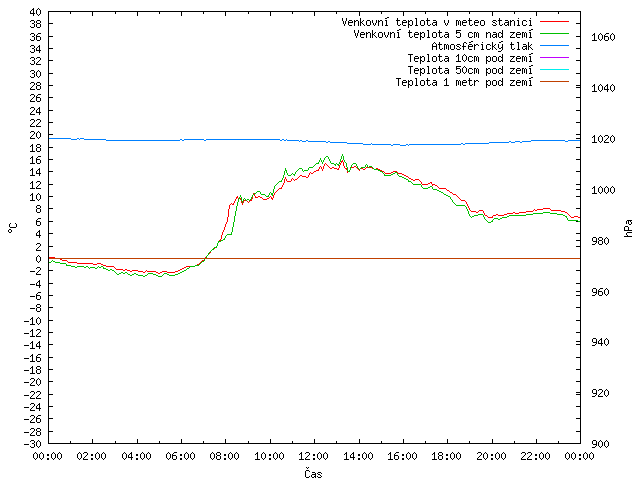Click the x-axis tick label '18:00'
Viewport: 640px width, 480px height.
point(447,456)
